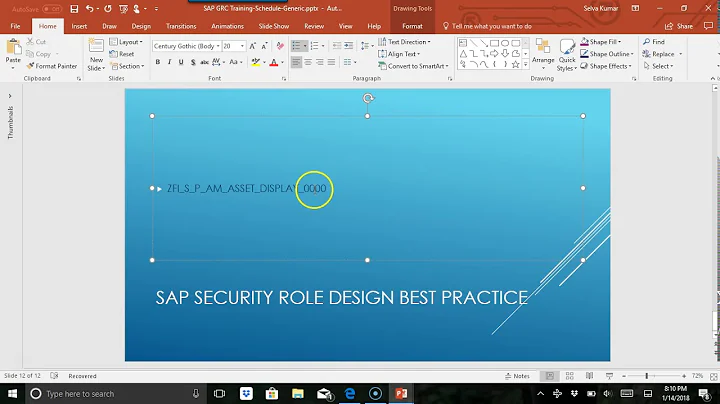
Task: Decrease the font size
Action: (x=264, y=46)
